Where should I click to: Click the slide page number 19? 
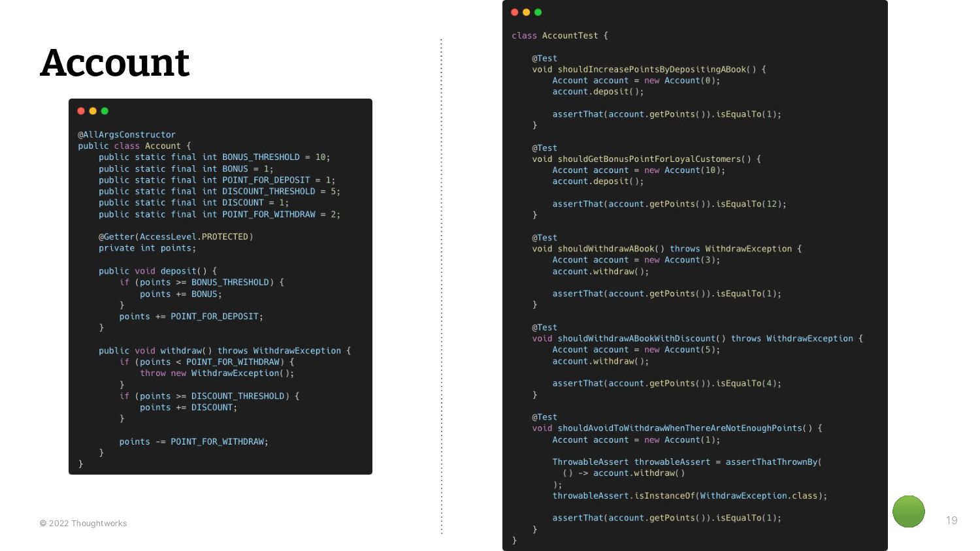pos(952,520)
